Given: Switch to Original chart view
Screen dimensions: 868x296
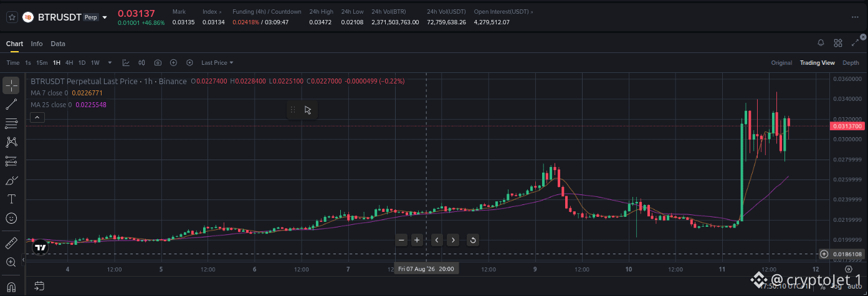Looking at the screenshot, I should [781, 62].
